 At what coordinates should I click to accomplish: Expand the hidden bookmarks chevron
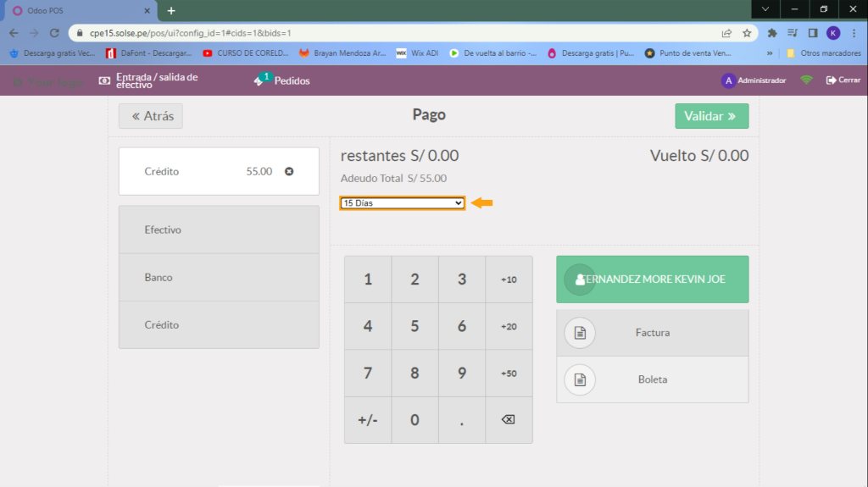[x=770, y=53]
